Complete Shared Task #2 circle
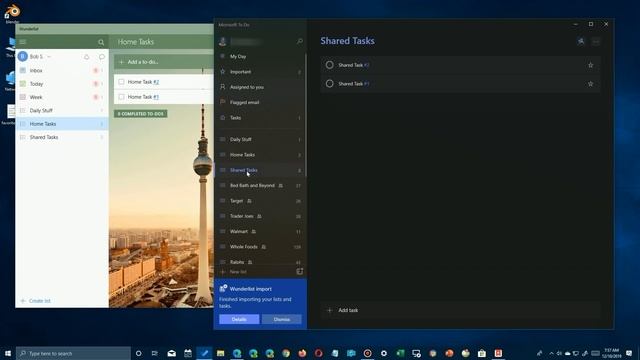Screen dimensions: 640x360 [329, 65]
